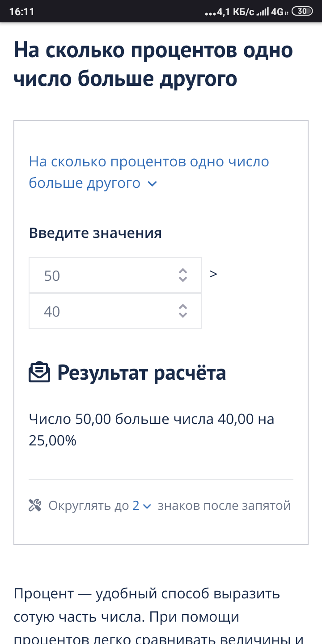Expand chevron after 'больше другого' link

pyautogui.click(x=153, y=183)
